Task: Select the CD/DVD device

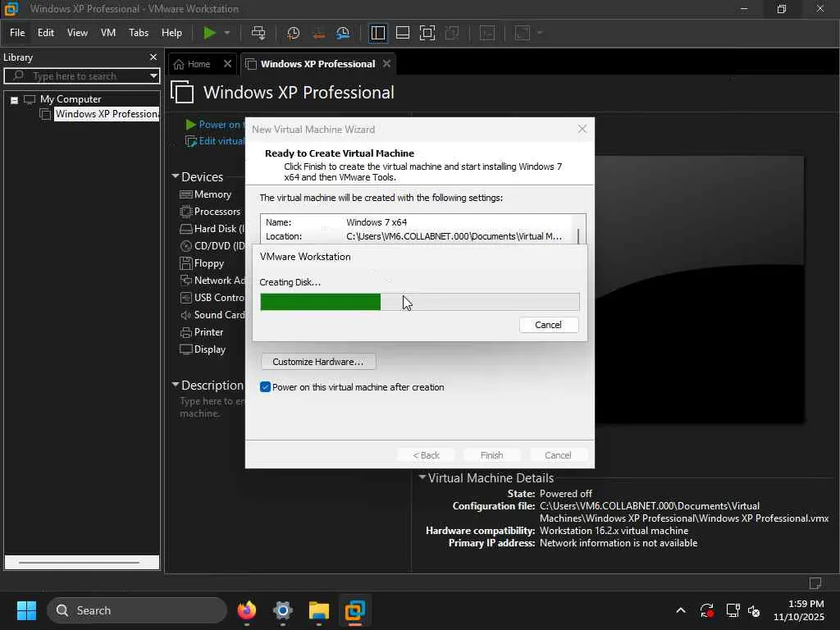Action: tap(212, 246)
